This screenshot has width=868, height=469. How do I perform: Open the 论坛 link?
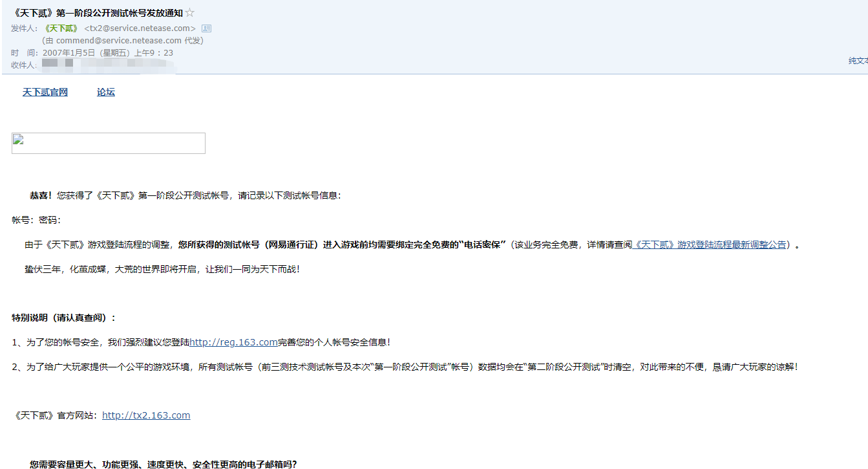106,93
